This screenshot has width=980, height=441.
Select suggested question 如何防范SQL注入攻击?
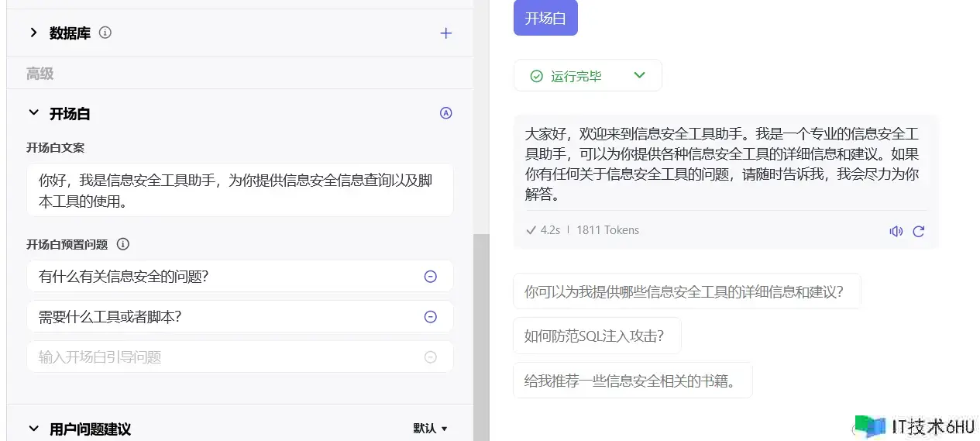pos(596,336)
